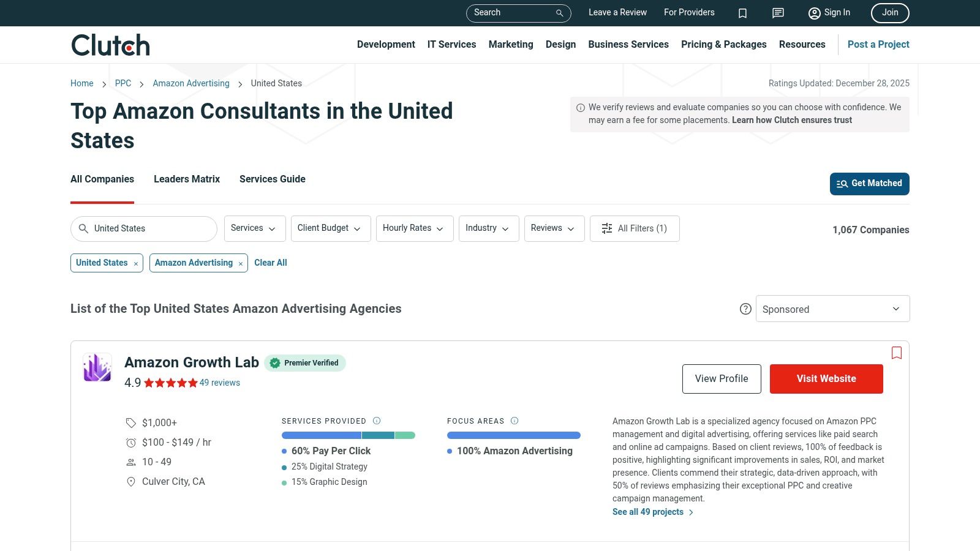Image resolution: width=980 pixels, height=551 pixels.
Task: Click the location search magnifier icon
Action: (x=84, y=228)
